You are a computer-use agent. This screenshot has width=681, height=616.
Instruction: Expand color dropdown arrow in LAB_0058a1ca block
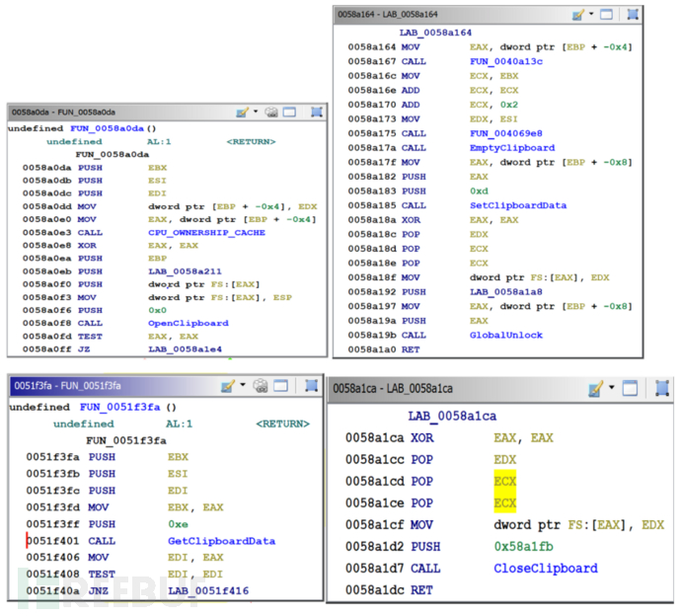(x=612, y=389)
